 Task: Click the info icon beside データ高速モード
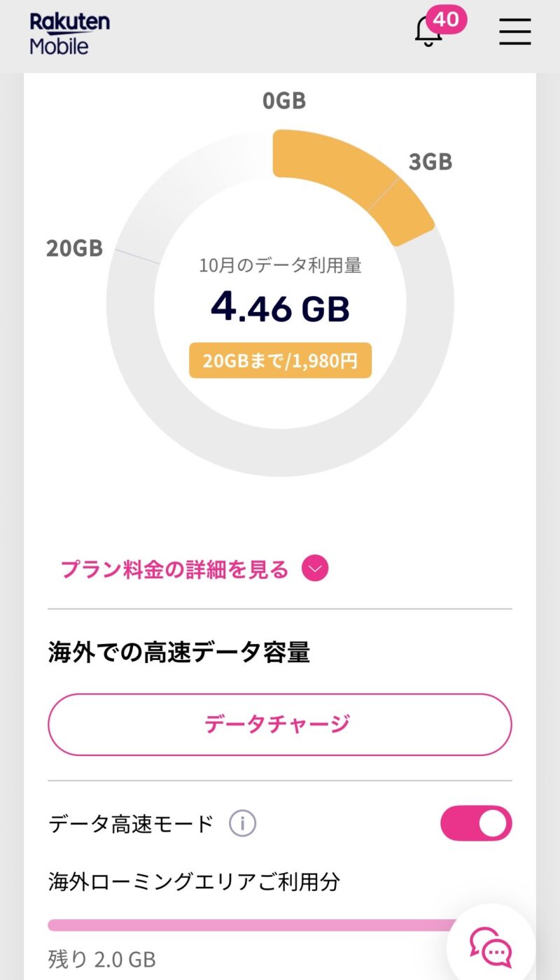click(242, 823)
